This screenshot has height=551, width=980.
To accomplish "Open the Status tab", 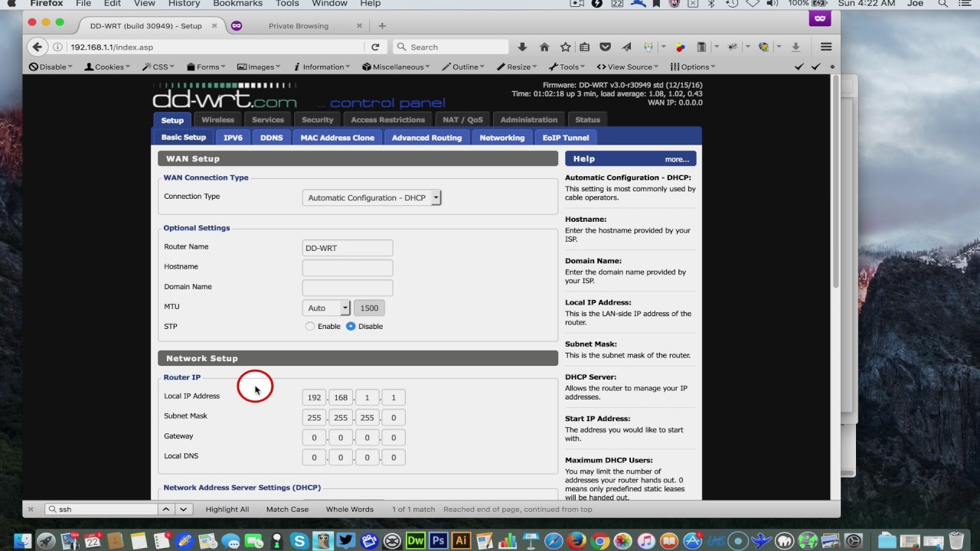I will click(587, 119).
